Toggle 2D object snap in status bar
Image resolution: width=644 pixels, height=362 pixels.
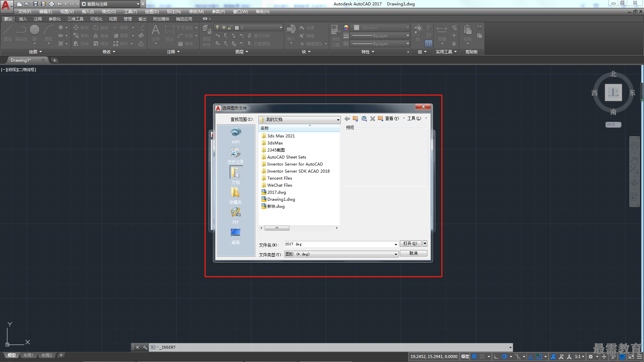click(539, 357)
